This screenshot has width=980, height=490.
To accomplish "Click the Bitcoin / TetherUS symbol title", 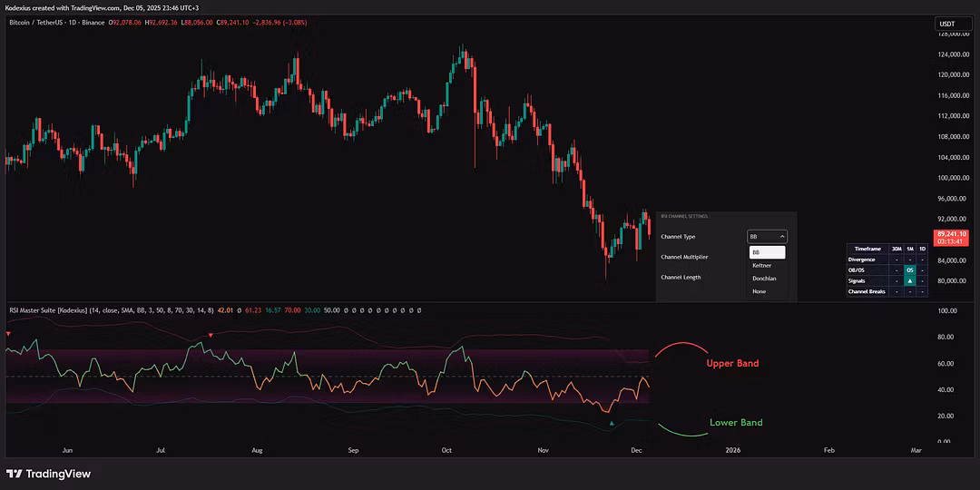I will click(43, 22).
